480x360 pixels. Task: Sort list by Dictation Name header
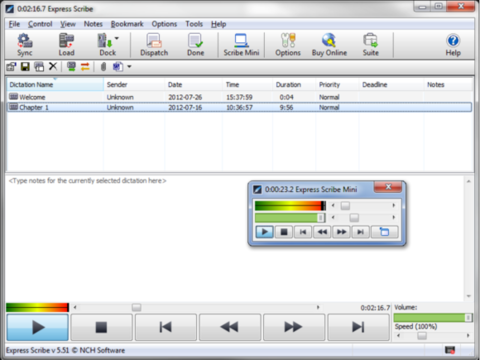point(55,85)
